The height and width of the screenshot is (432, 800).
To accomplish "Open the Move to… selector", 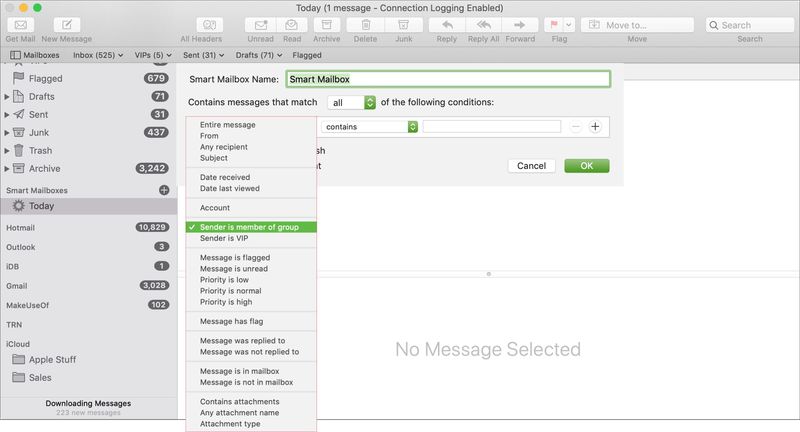I will pos(637,25).
